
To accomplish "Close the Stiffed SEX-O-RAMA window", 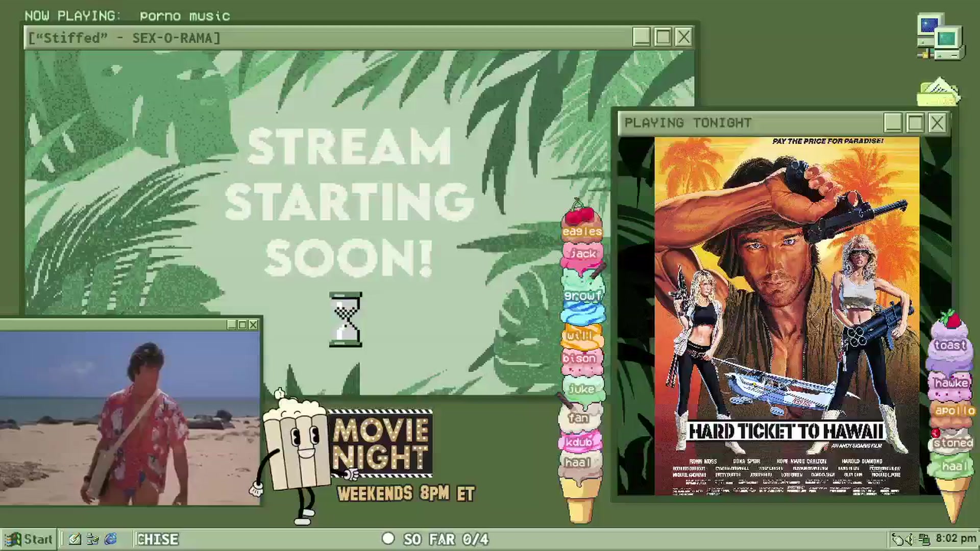I will (683, 37).
